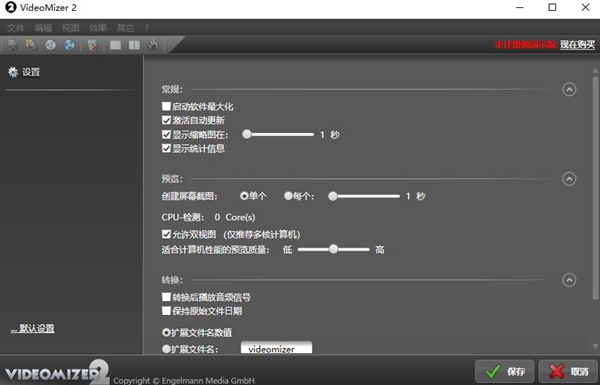This screenshot has height=385, width=600.
Task: Click the scrollbar down arrow
Action: click(x=595, y=346)
